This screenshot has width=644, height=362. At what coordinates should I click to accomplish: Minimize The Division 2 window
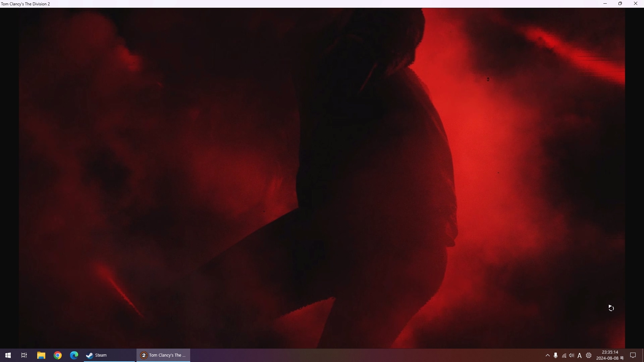605,4
